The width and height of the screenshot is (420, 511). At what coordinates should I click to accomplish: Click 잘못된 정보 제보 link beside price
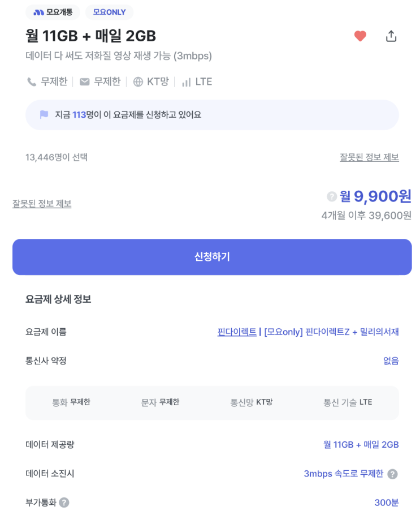pyautogui.click(x=42, y=204)
